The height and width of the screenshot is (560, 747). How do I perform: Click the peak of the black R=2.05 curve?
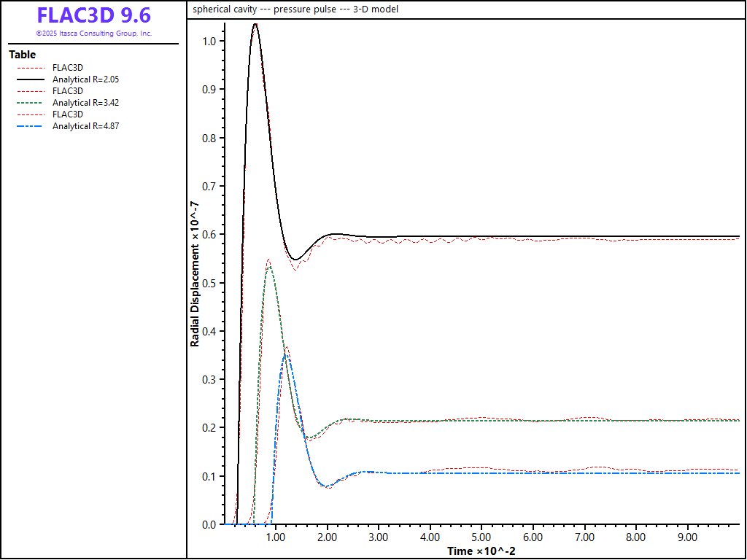pyautogui.click(x=255, y=25)
